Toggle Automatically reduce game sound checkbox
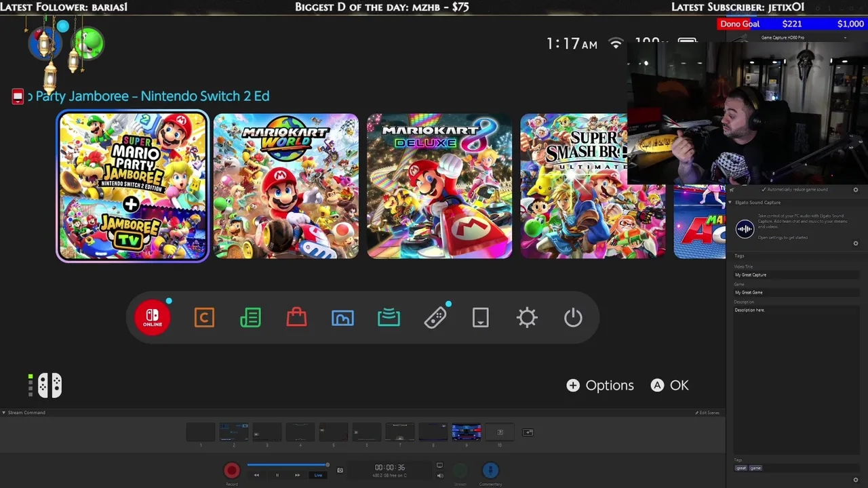This screenshot has height=488, width=868. coord(764,190)
